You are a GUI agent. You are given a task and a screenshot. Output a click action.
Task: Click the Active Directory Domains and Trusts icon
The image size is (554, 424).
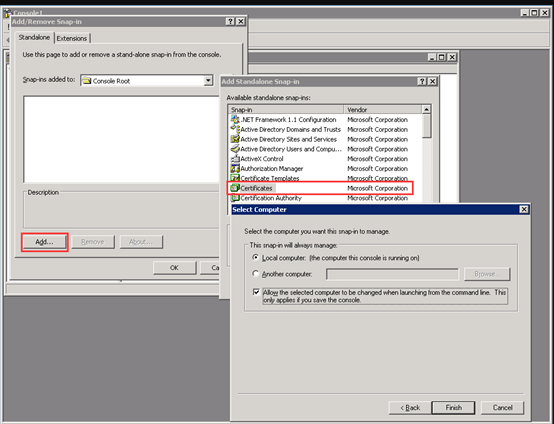(235, 129)
